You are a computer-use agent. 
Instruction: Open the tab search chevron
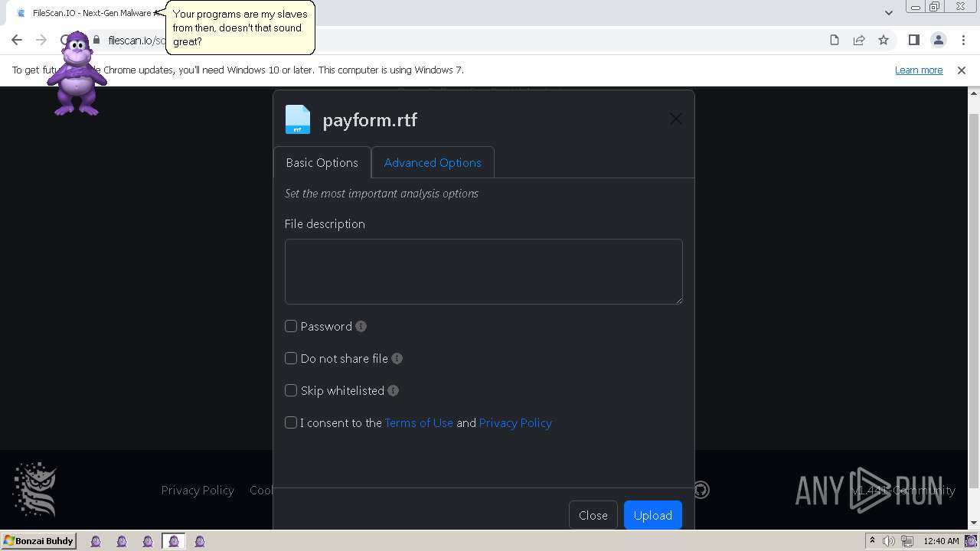(888, 12)
